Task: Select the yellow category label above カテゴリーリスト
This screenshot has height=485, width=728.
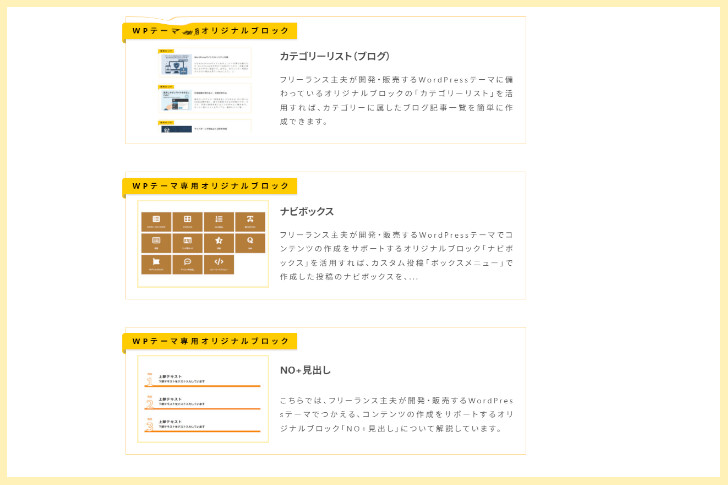Action: [210, 31]
